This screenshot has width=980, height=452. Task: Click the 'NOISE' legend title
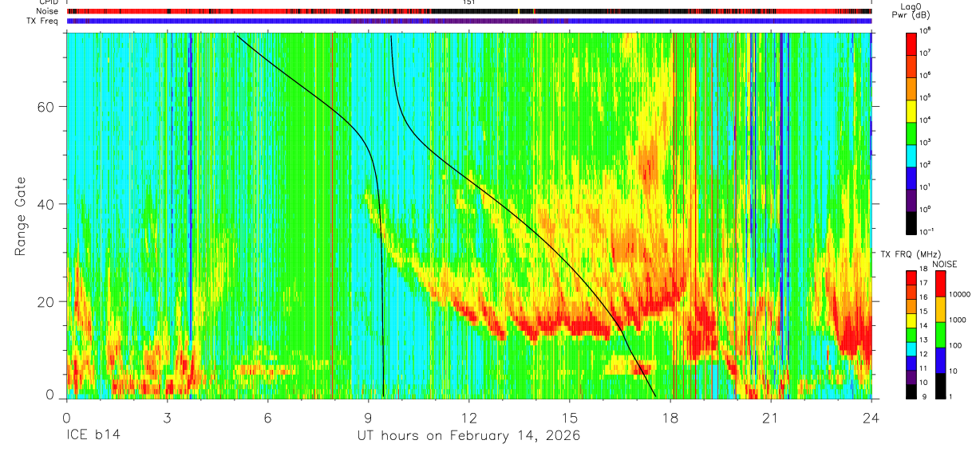[x=945, y=264]
